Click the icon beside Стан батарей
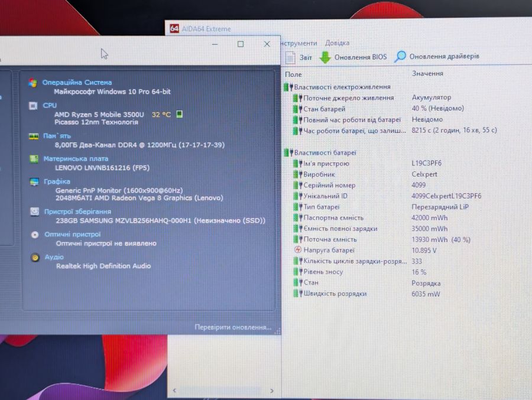 click(x=297, y=109)
